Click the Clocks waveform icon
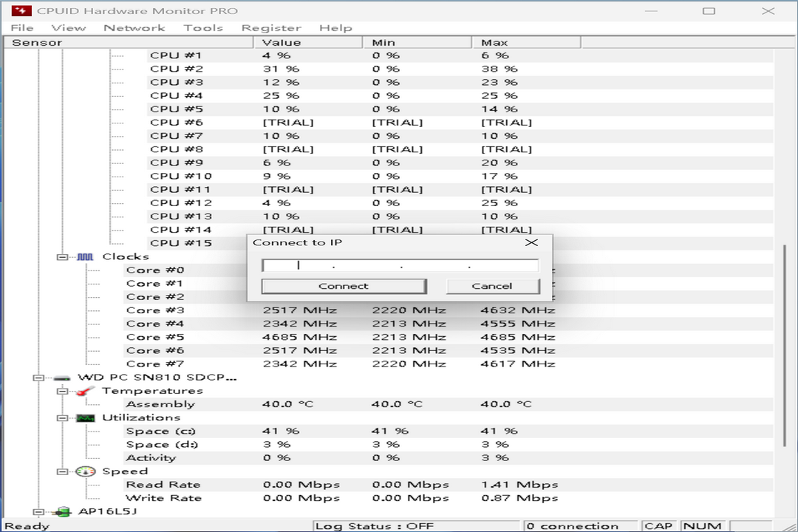Screen dimensions: 798x532 83,256
